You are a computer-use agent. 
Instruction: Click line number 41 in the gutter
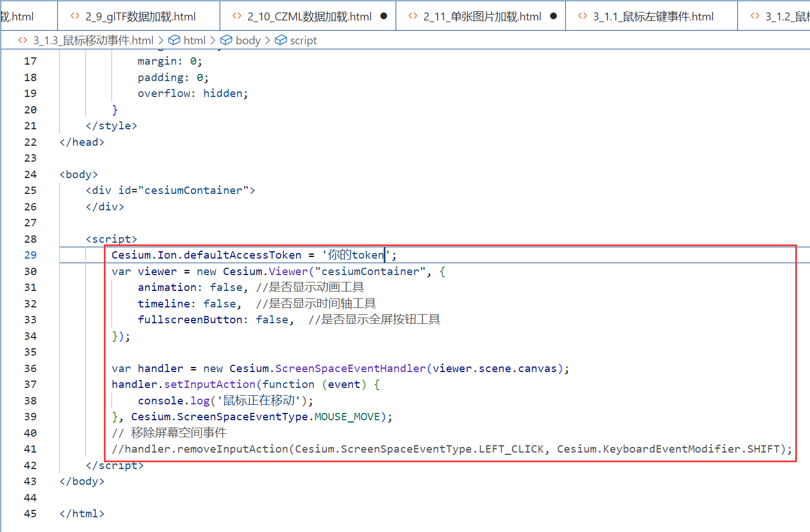point(30,449)
